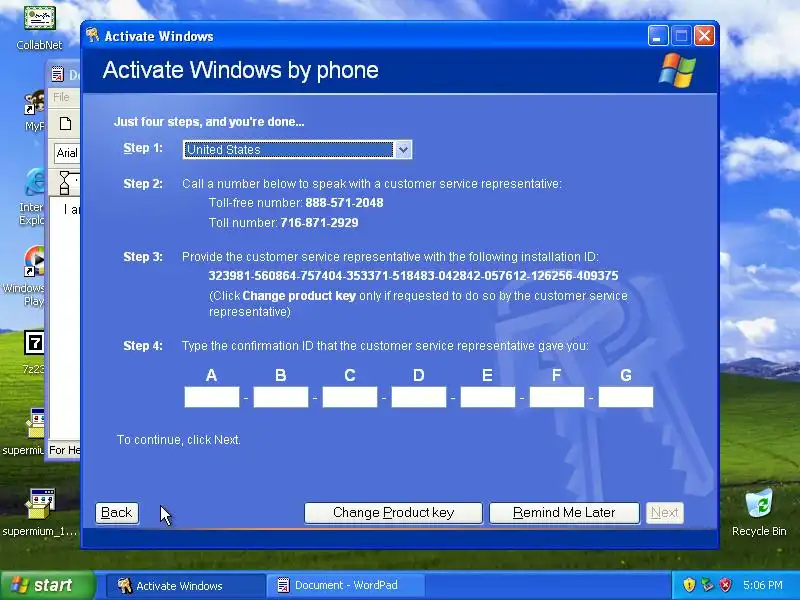800x600 pixels.
Task: Select the CollabNet desktop icon
Action: point(39,27)
